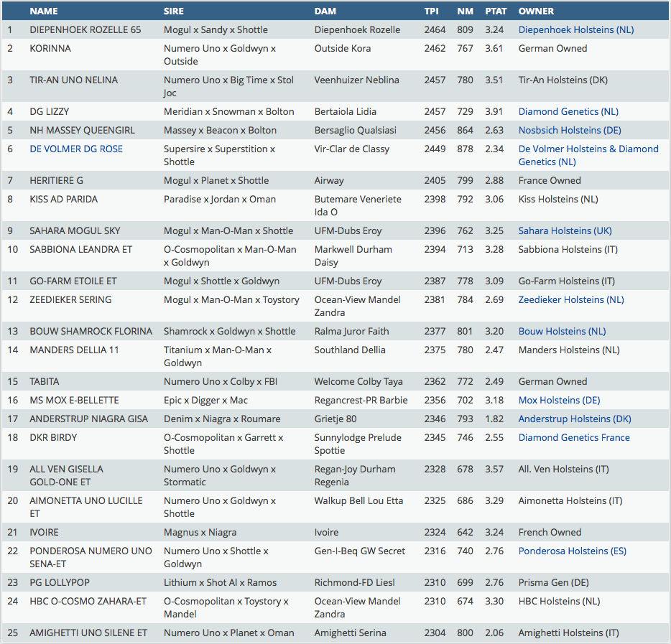
Task: Visit Sahara Holsteins (UK) link
Action: (x=565, y=231)
